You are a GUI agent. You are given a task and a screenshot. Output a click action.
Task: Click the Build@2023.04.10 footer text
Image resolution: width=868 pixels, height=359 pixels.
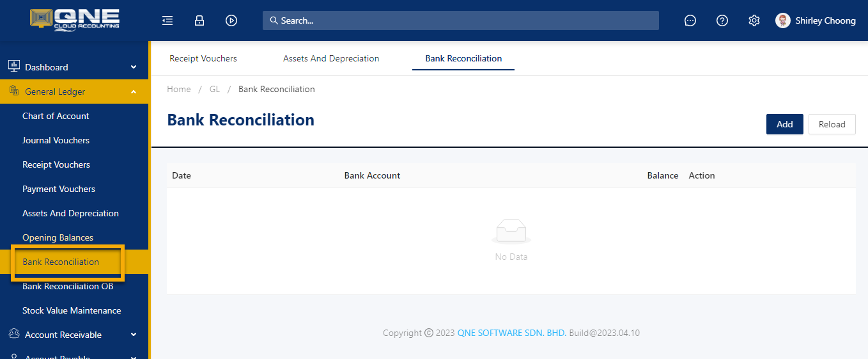pyautogui.click(x=605, y=333)
